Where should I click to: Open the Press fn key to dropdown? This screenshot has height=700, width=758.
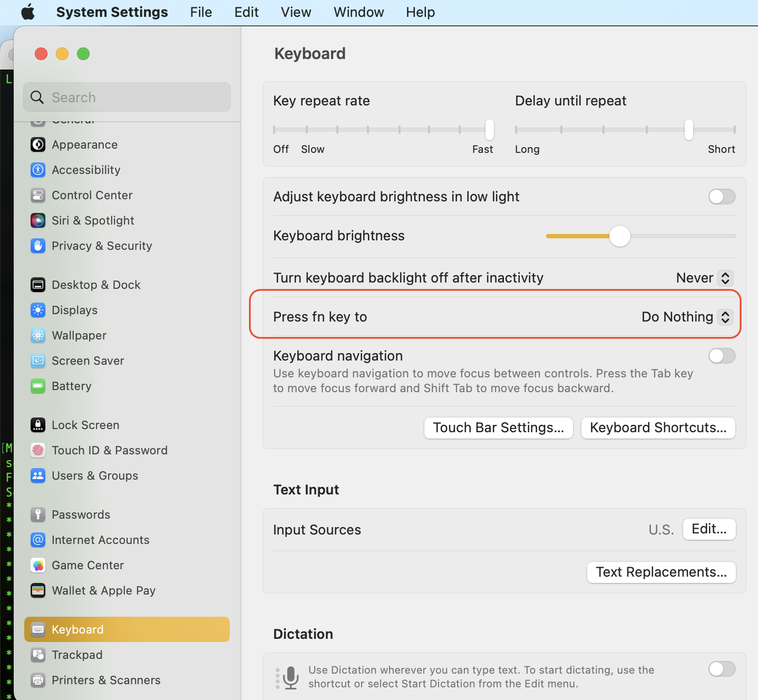tap(687, 317)
